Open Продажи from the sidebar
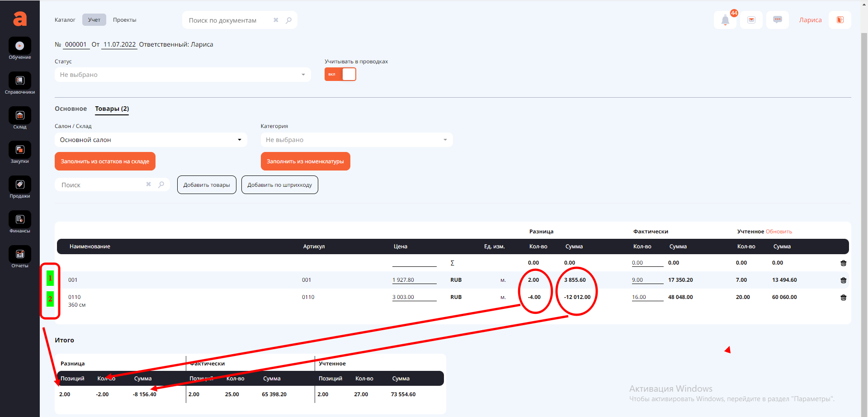The height and width of the screenshot is (417, 868). pyautogui.click(x=20, y=185)
